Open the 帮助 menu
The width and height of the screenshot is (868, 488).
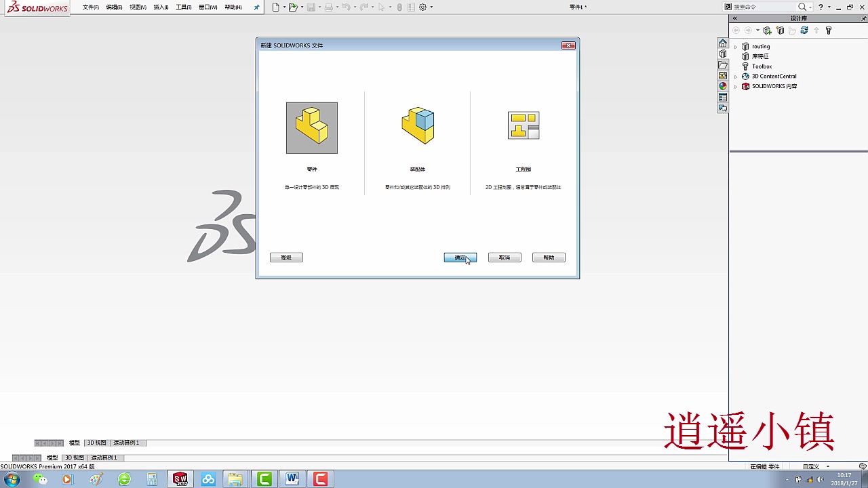(233, 7)
